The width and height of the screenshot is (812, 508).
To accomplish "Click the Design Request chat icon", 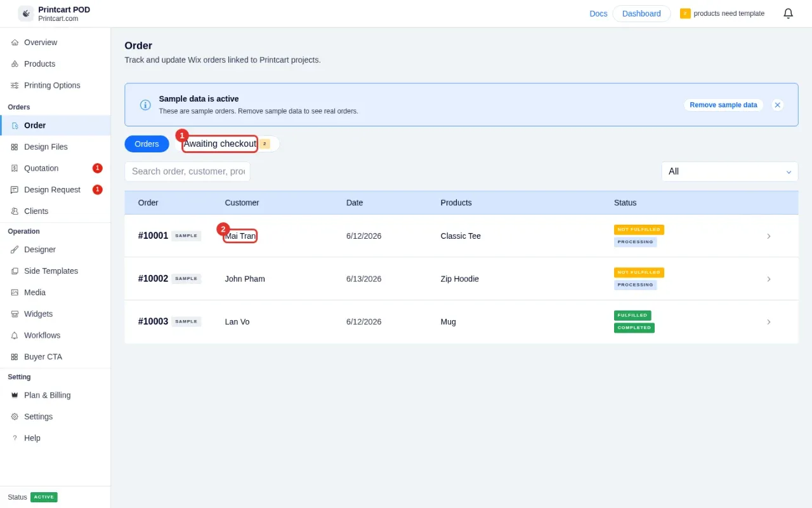I will coord(15,190).
